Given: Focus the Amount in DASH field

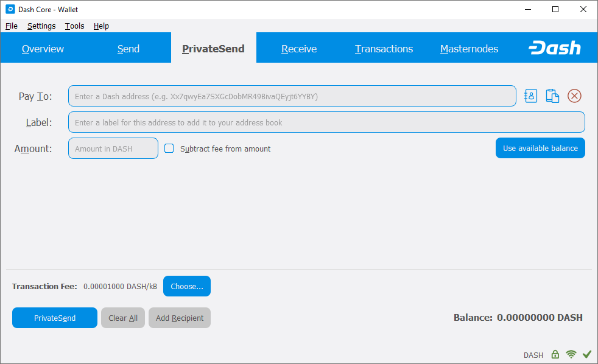Looking at the screenshot, I should click(113, 149).
